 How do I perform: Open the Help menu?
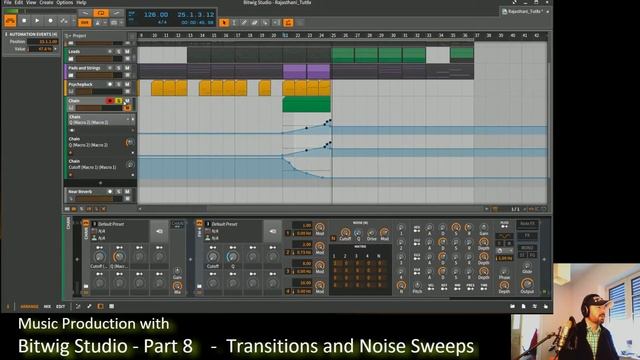(81, 2)
